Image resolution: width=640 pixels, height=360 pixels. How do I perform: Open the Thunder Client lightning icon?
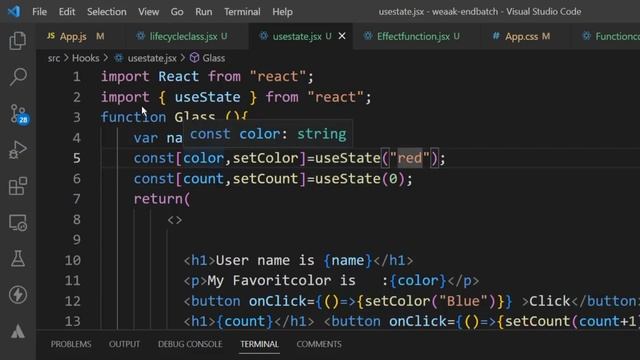click(18, 295)
